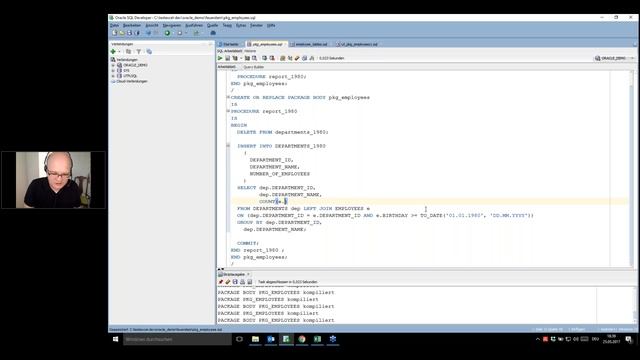
Task: Click the save icon in Skriptausgabe toolbar
Action: click(236, 282)
